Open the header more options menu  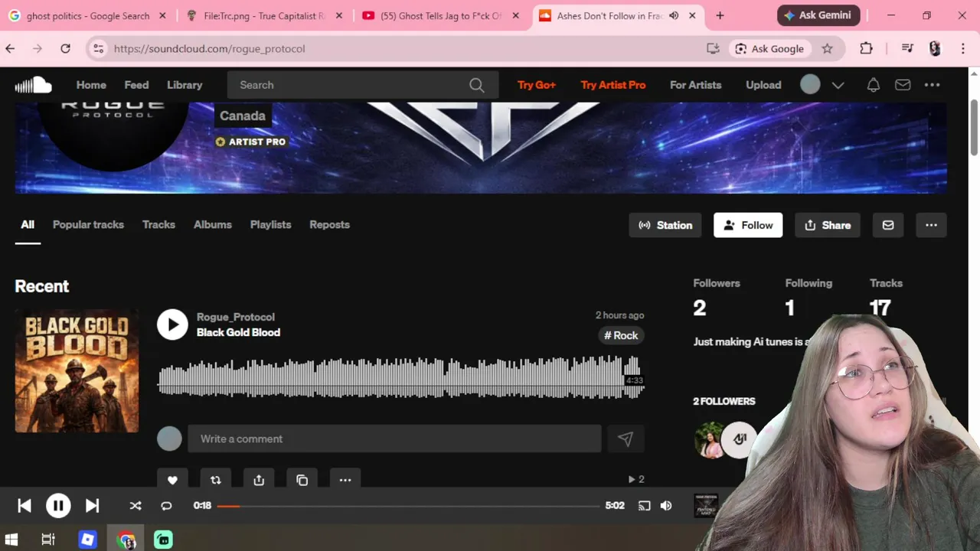[932, 85]
